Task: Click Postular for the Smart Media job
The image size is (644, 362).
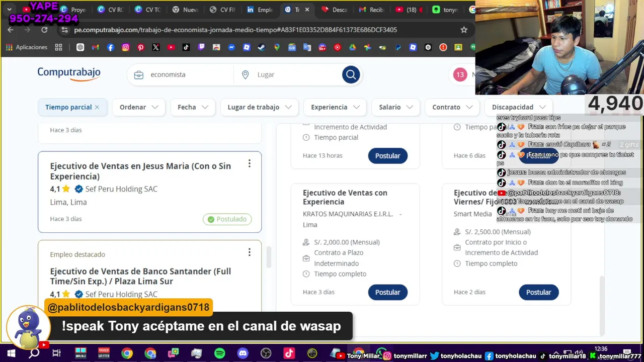Action: coord(538,292)
